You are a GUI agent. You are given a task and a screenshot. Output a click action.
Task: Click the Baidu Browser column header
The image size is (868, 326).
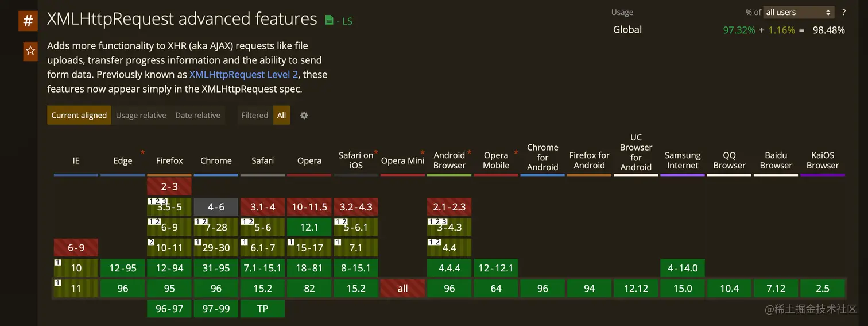click(776, 160)
